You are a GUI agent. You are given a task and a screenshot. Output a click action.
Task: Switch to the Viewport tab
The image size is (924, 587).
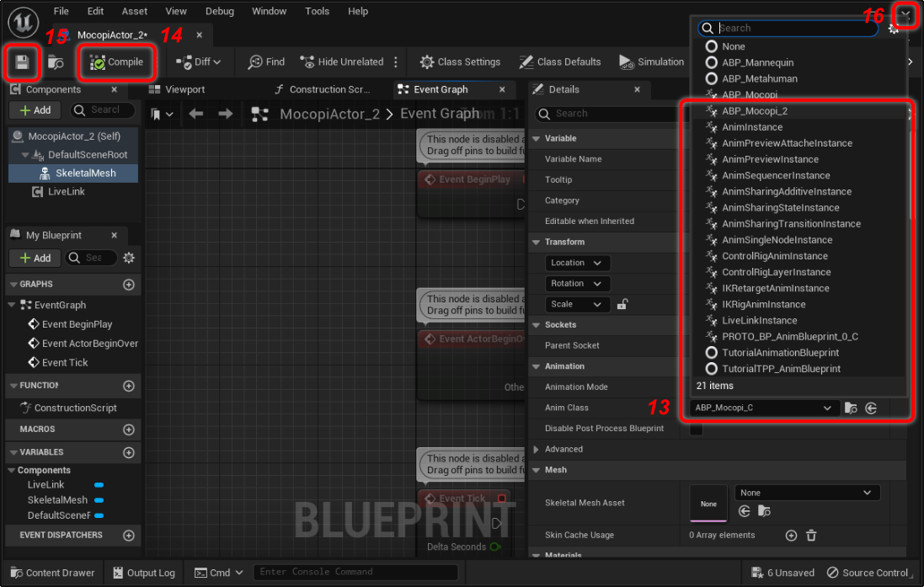click(184, 89)
